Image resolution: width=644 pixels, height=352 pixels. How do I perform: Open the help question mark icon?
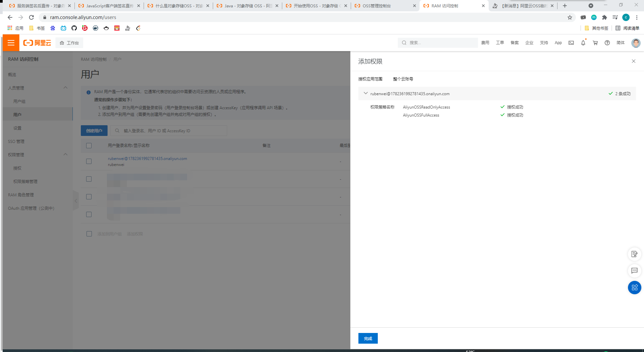click(607, 43)
